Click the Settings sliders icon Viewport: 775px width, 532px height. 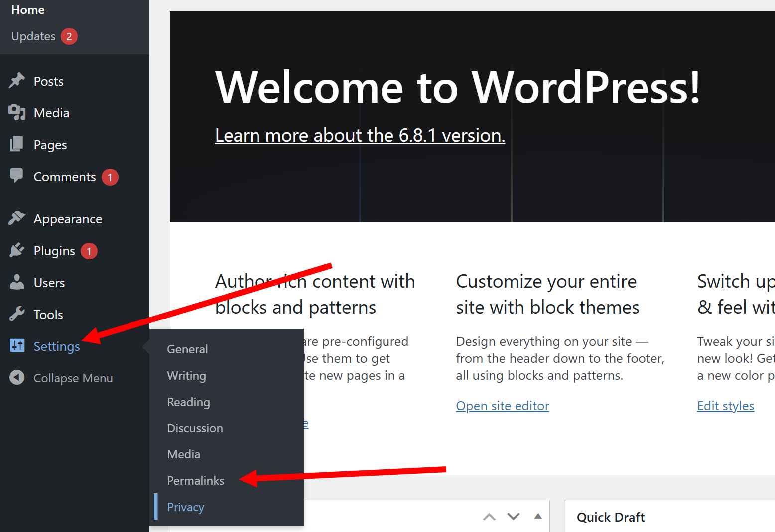click(17, 345)
